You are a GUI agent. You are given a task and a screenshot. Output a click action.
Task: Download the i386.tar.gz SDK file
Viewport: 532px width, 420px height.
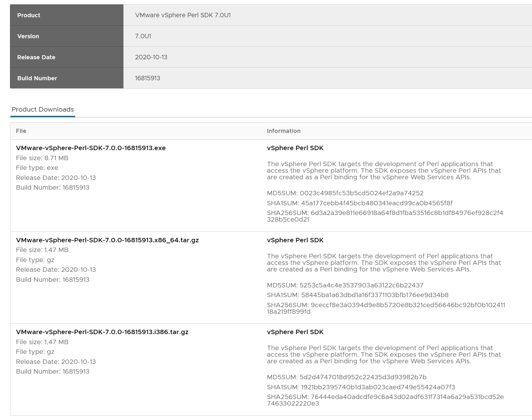(102, 332)
